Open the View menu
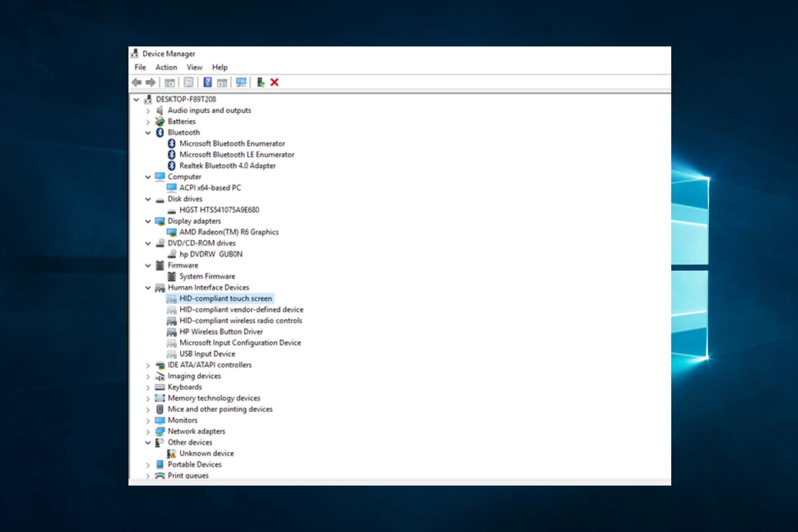 [194, 67]
